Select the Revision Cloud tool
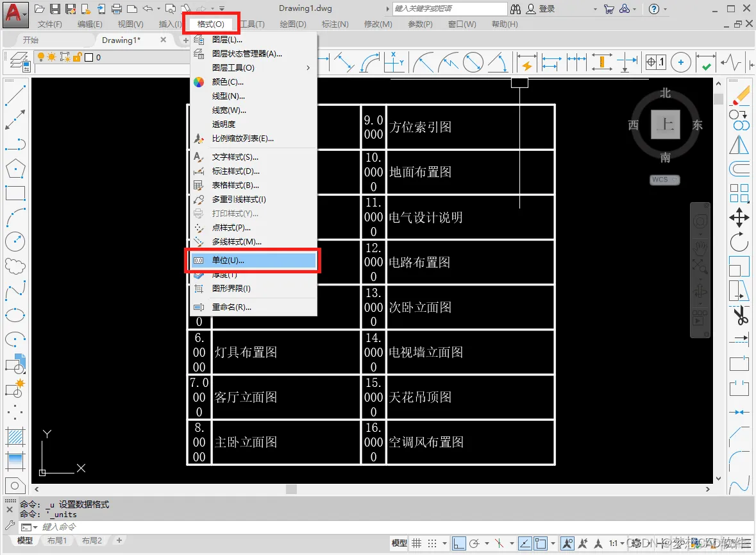The height and width of the screenshot is (555, 756). (15, 266)
